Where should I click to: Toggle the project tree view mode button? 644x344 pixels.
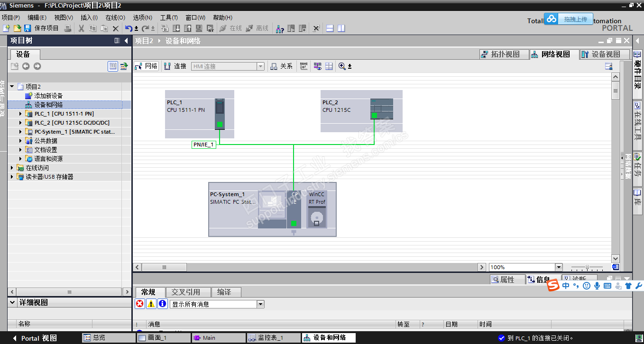tap(113, 66)
